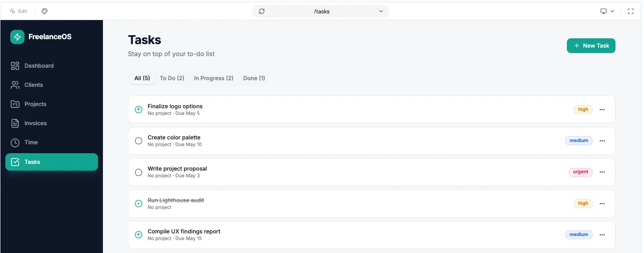Enter fullscreen using the expand icon

point(631,11)
